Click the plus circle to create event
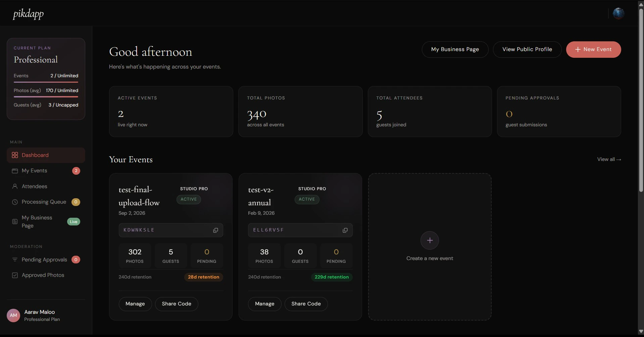644x337 pixels. coord(430,240)
